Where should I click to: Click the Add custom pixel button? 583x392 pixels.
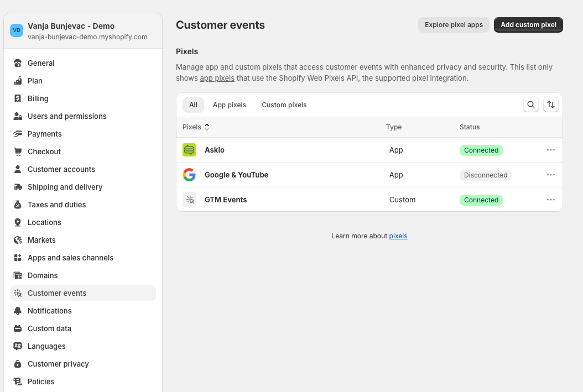[x=528, y=25]
